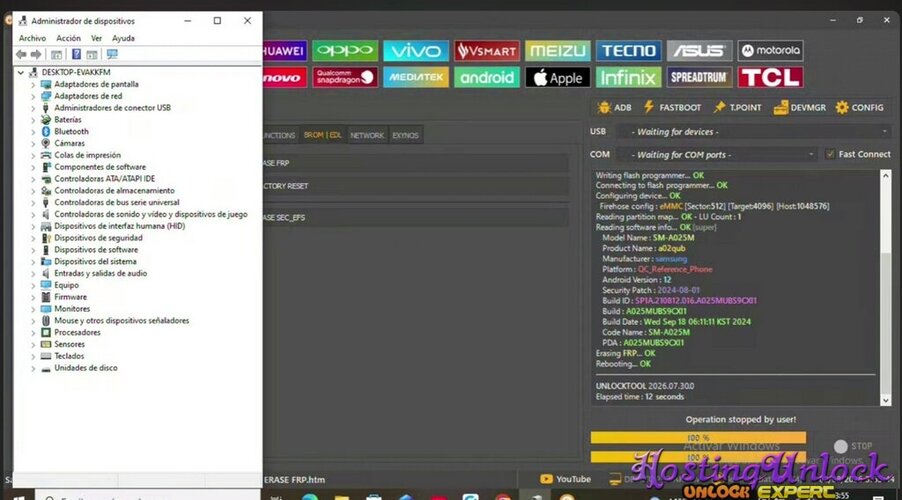Select the MEDIATEK tile
The height and width of the screenshot is (500, 902).
tap(416, 77)
